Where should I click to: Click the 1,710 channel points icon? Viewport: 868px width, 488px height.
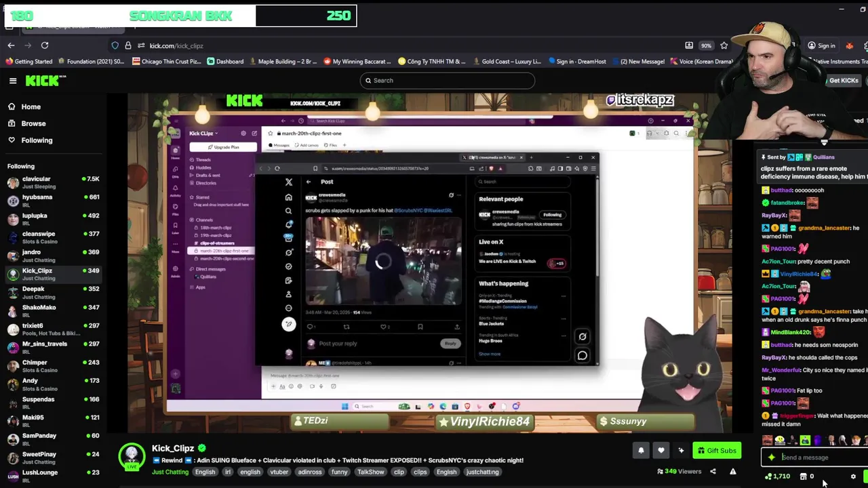click(777, 476)
